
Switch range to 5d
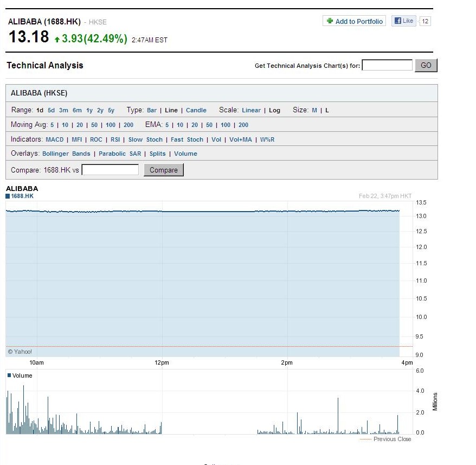coord(51,110)
